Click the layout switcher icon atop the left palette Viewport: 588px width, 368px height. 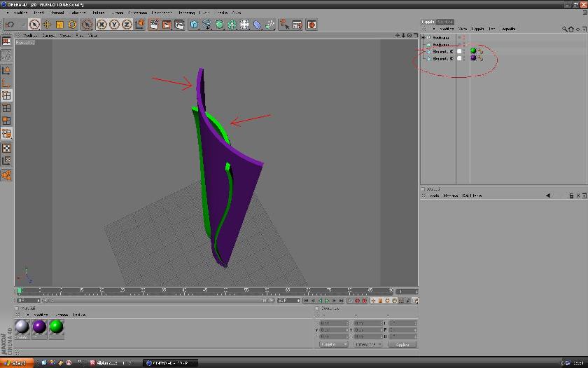(6, 41)
